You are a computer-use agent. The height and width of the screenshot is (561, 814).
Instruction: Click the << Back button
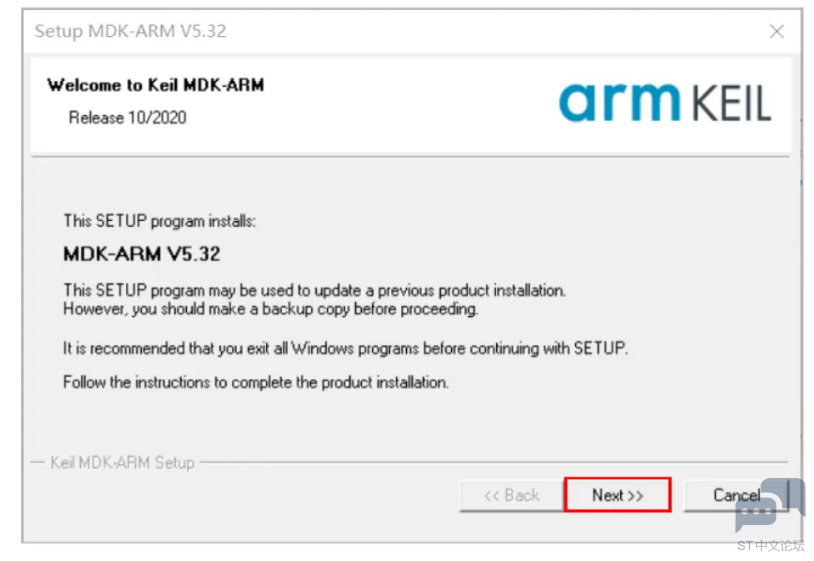[x=511, y=495]
